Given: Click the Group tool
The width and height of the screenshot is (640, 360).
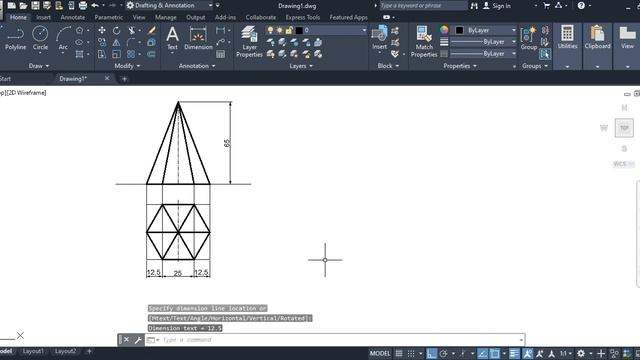Looking at the screenshot, I should coord(529,38).
